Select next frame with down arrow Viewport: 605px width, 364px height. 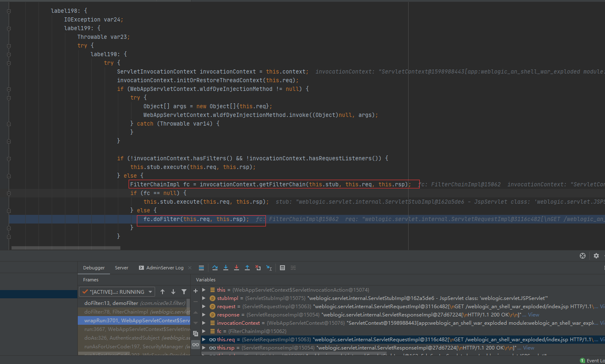pos(173,292)
